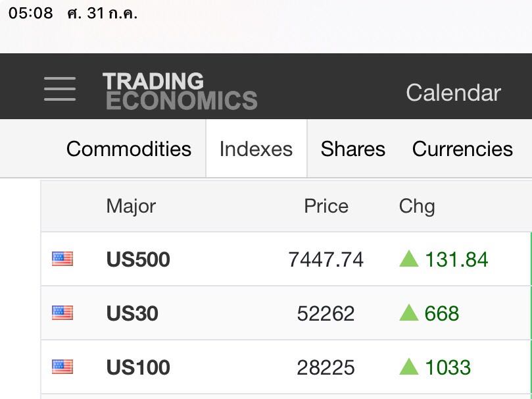
Task: Sort by the Chg column header
Action: 417,207
